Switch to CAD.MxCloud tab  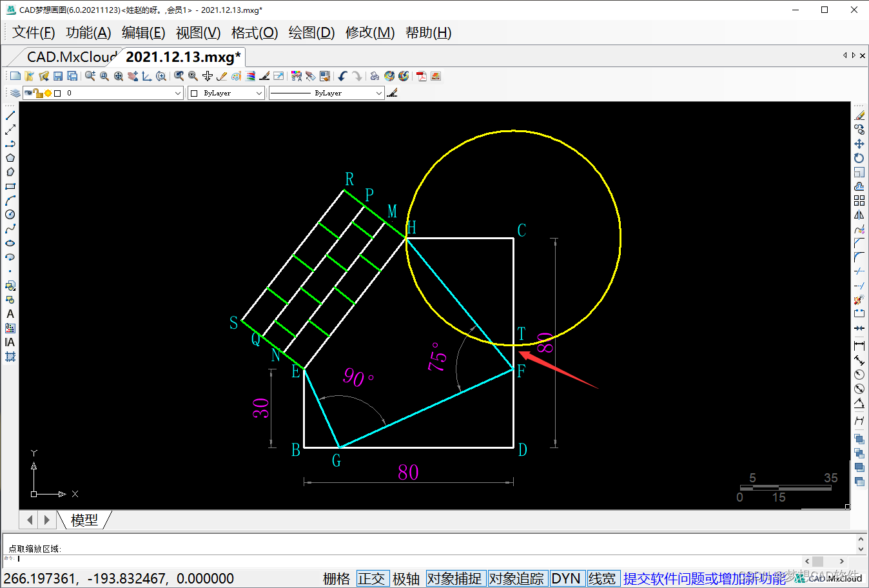(x=71, y=57)
